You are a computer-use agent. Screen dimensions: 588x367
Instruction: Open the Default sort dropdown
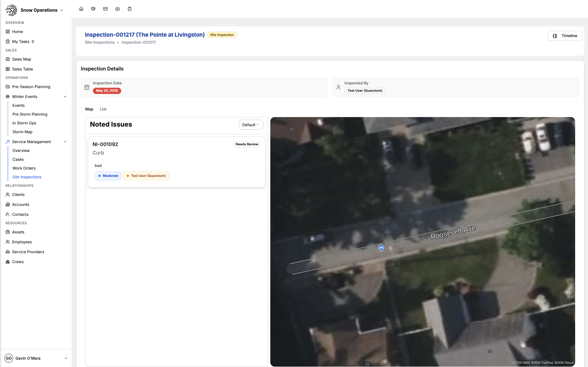pos(251,125)
